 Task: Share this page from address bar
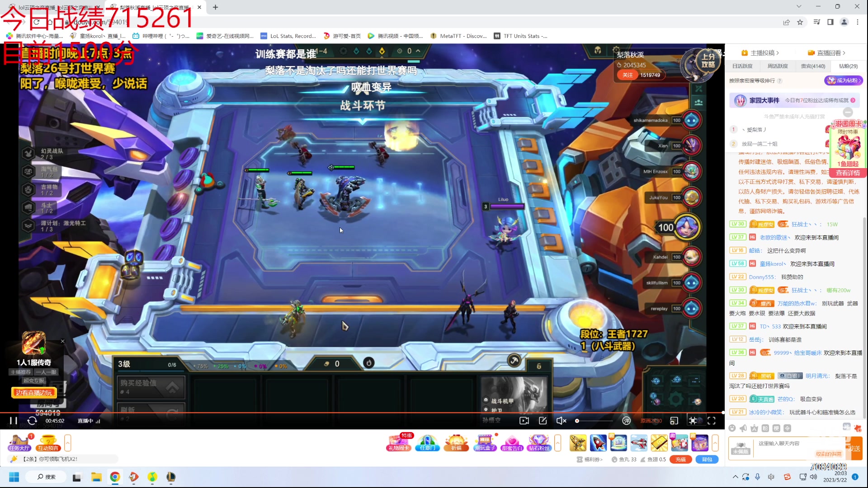click(787, 22)
